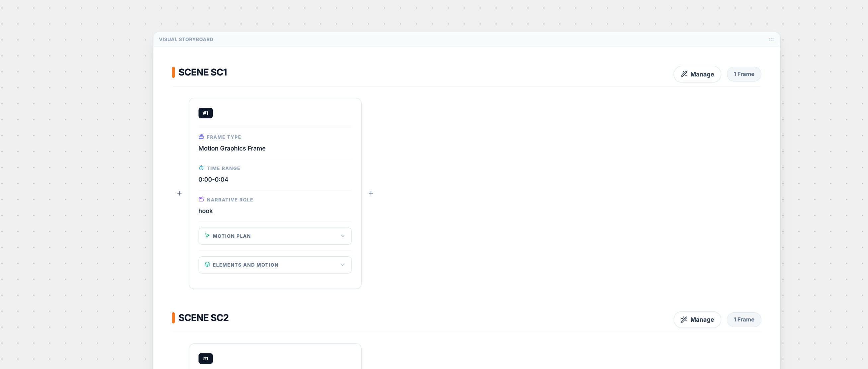Screen dimensions: 868x369
Task: Click the hook narrative role value
Action: click(x=206, y=211)
